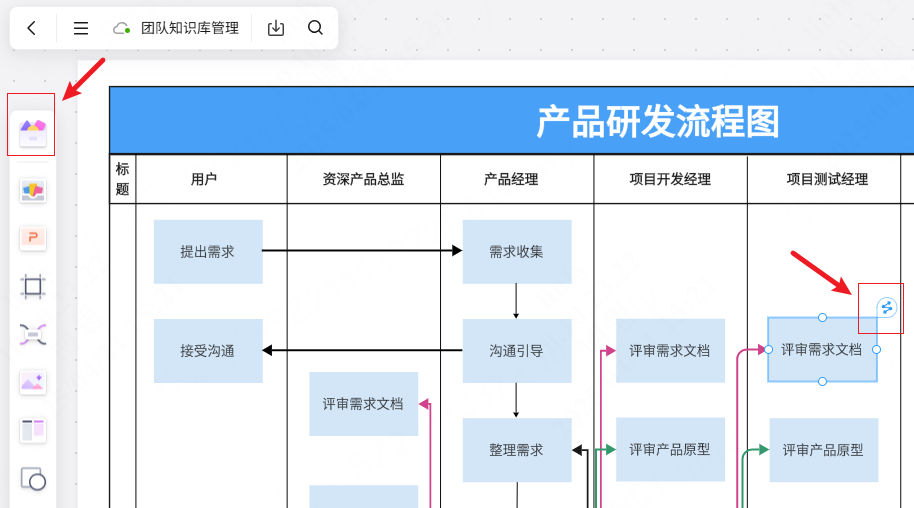Click the quick-connect icon near selected node
This screenshot has height=508, width=914.
[887, 307]
